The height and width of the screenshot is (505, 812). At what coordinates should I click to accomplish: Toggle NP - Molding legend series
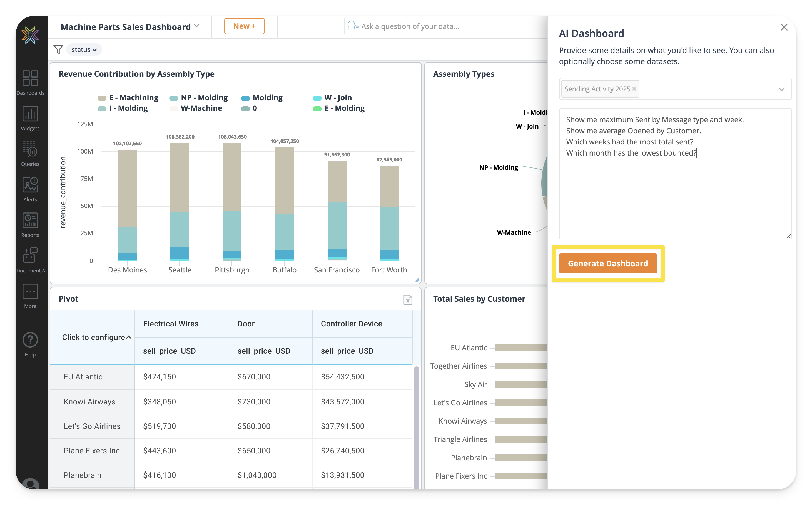tap(204, 98)
